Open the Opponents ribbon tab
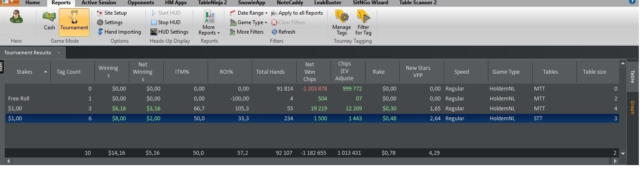 (141, 3)
